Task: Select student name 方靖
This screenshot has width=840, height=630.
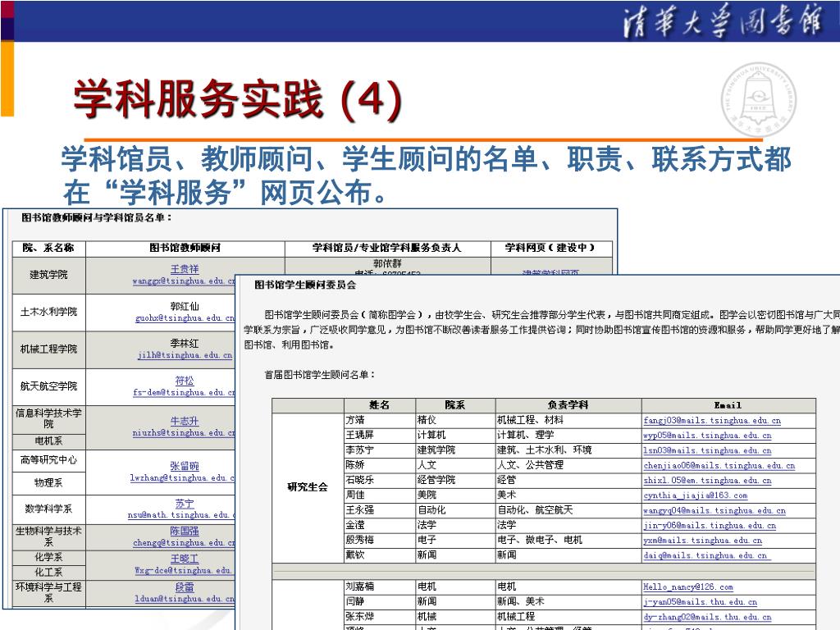Action: 355,420
